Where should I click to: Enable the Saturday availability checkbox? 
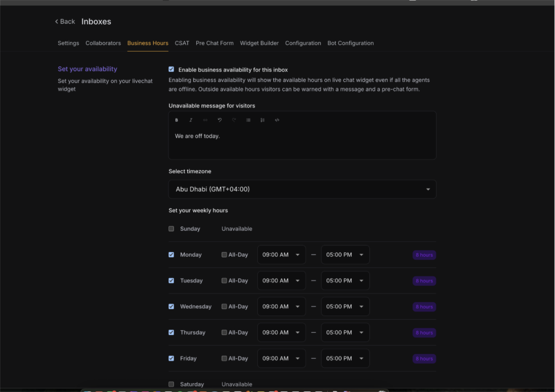click(171, 384)
